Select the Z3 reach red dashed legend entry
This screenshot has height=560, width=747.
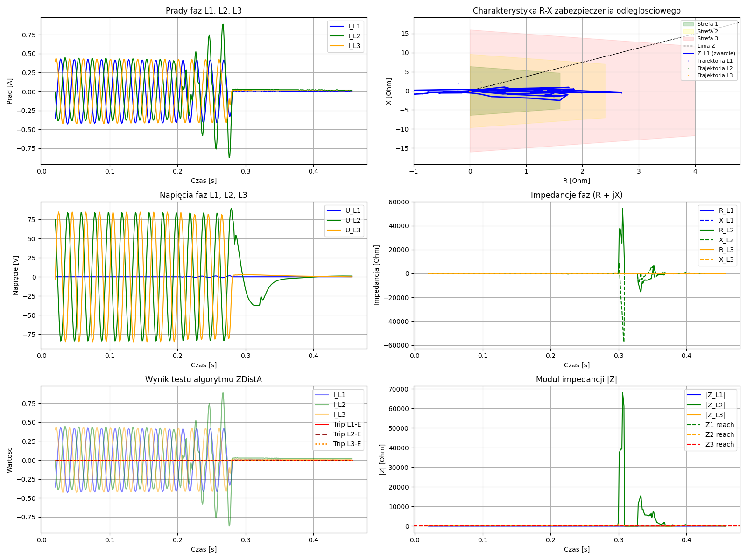click(719, 444)
